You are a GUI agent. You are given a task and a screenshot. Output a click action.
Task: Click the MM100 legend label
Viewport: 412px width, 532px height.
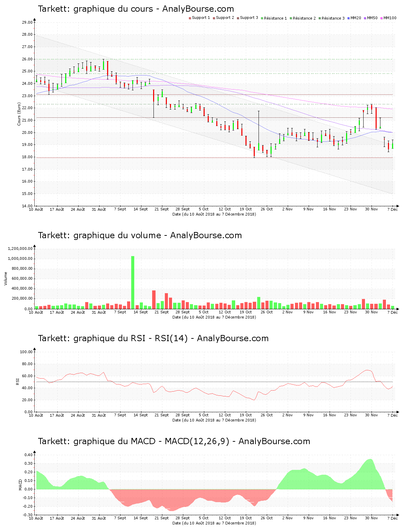[390, 18]
